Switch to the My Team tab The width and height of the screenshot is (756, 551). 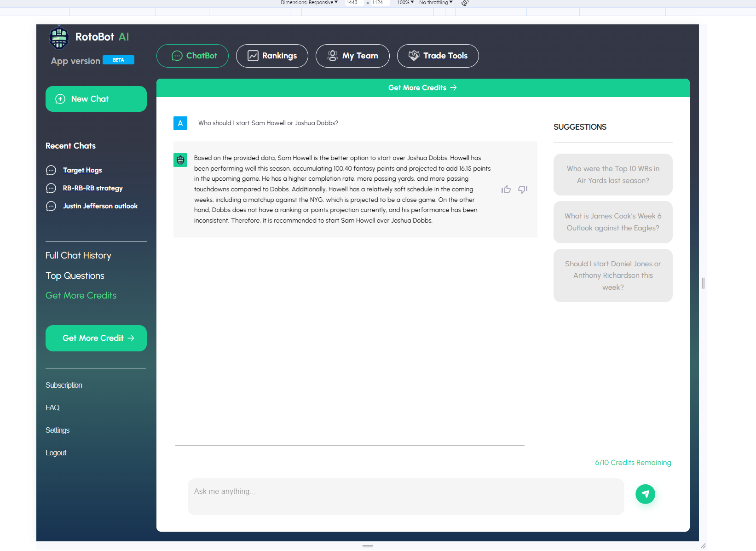352,56
